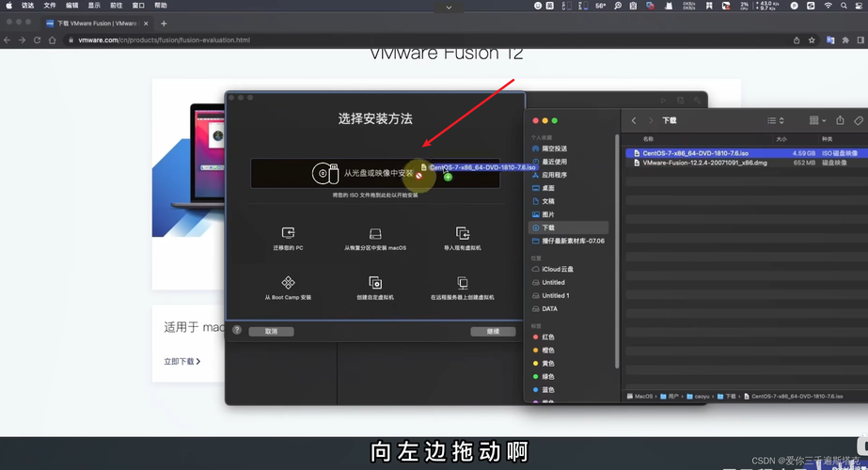This screenshot has width=868, height=470.
Task: Open Wi-Fi menu in menu bar
Action: coord(829,6)
